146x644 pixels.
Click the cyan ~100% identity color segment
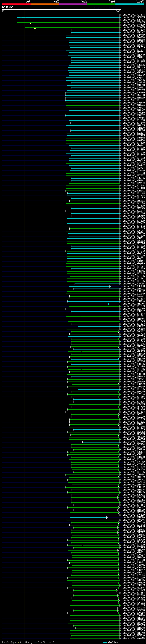click(x=130, y=4)
